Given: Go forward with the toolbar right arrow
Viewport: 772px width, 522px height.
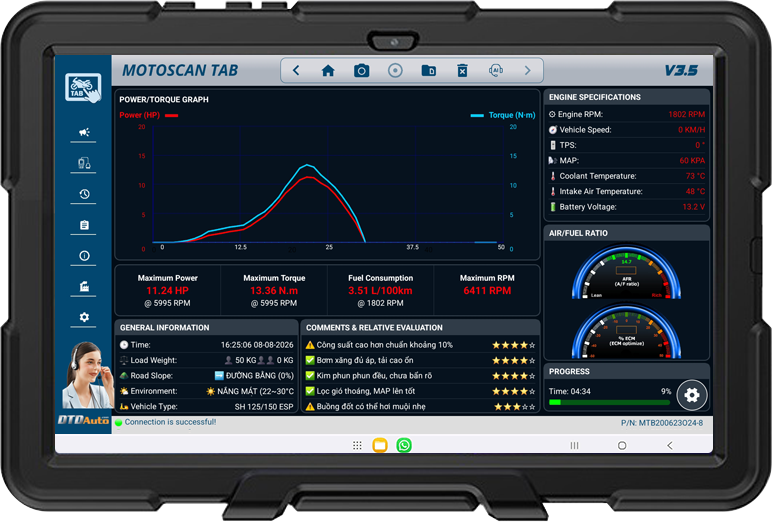Looking at the screenshot, I should click(x=527, y=70).
